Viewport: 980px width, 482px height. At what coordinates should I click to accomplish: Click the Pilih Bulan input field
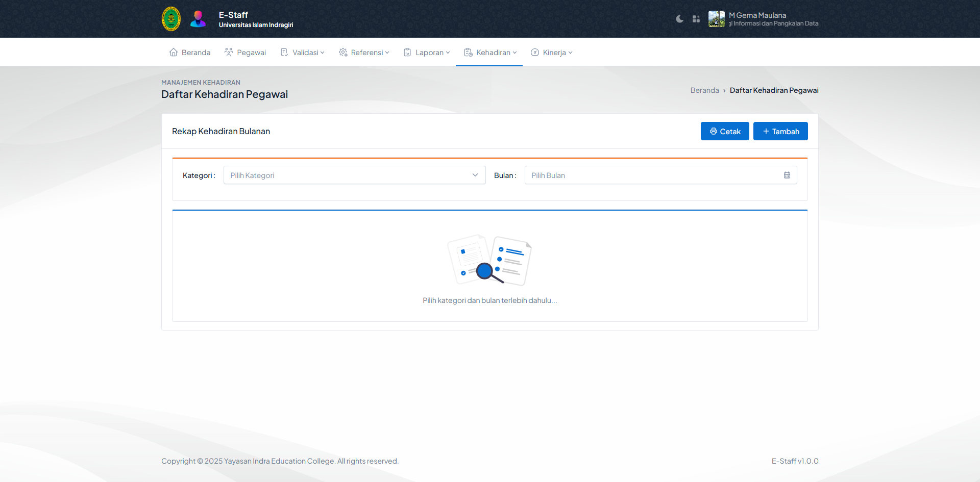click(653, 175)
